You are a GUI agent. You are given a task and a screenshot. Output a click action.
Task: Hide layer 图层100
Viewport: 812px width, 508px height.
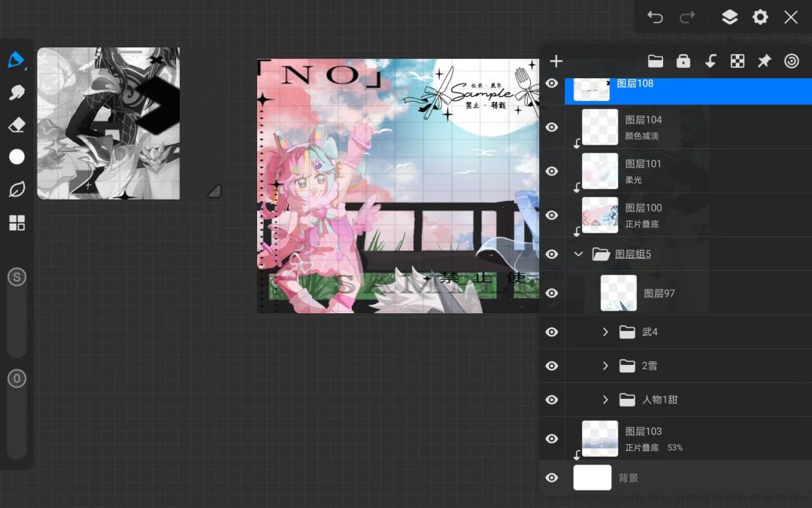point(552,215)
